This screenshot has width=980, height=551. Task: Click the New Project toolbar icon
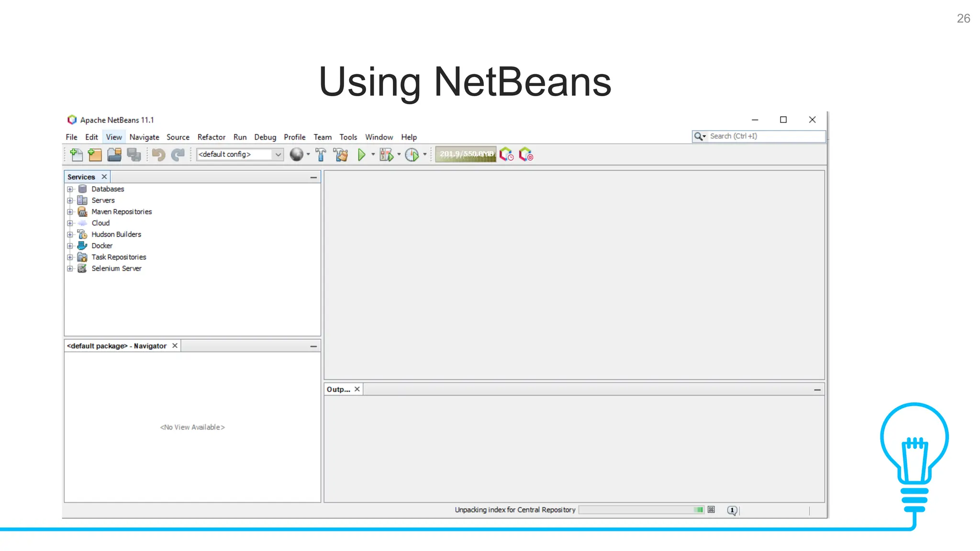(x=95, y=154)
